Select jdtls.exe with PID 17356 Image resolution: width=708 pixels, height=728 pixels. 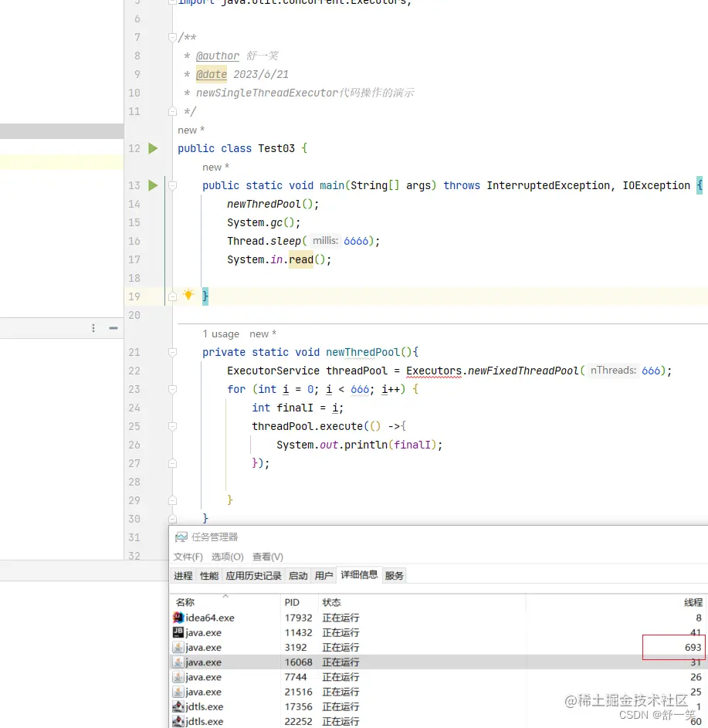point(439,707)
